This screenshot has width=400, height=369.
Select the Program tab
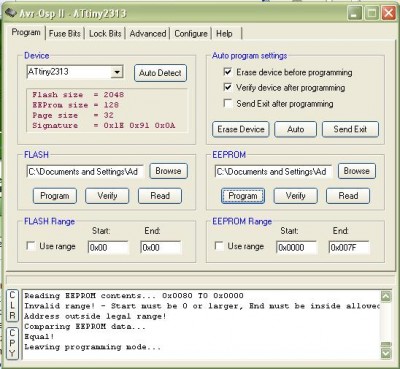coord(26,33)
